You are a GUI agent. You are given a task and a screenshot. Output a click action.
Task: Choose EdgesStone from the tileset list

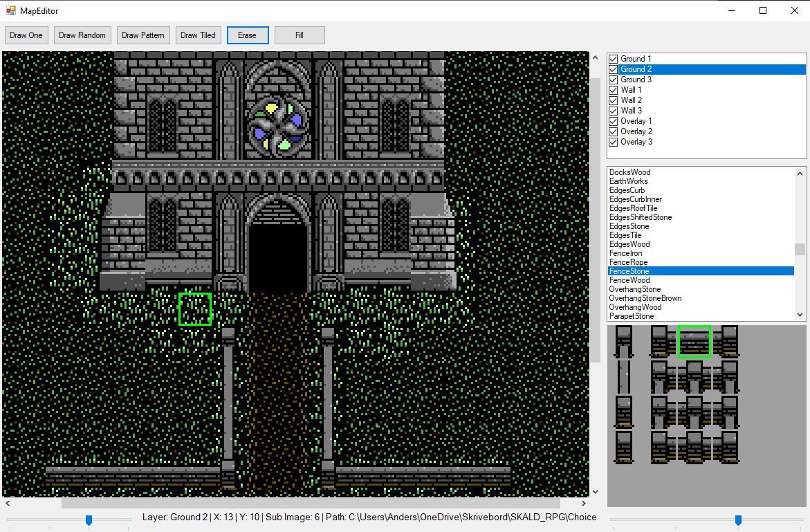click(701, 226)
